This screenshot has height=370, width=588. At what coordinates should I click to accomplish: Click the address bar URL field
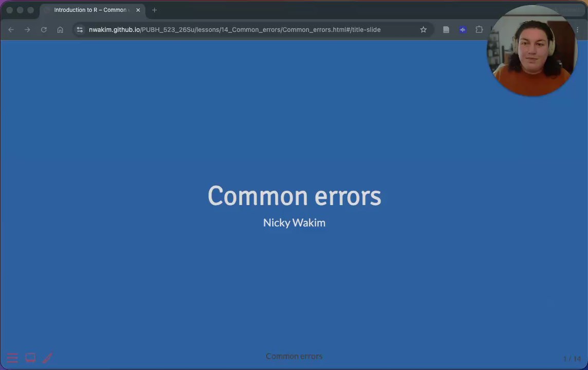[x=234, y=30]
